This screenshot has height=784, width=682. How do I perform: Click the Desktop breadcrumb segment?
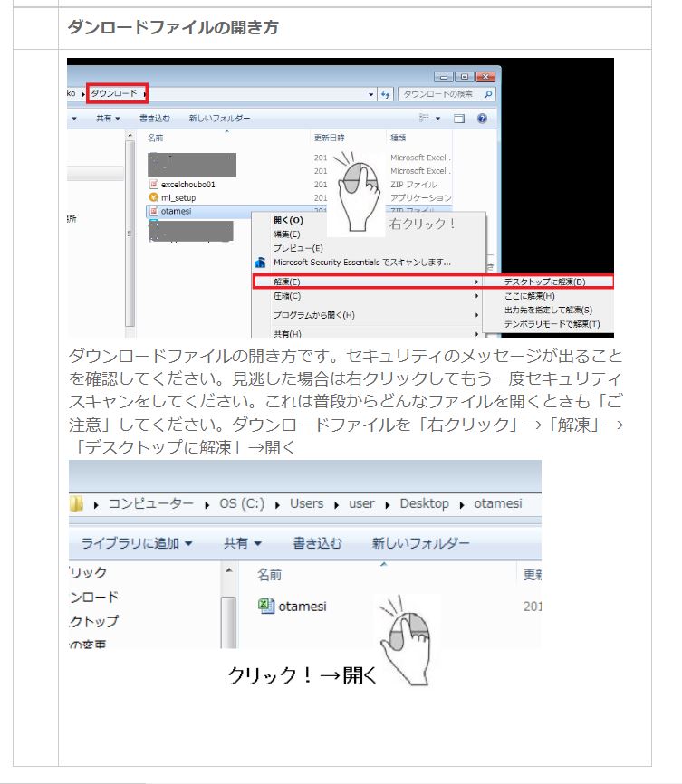[x=424, y=503]
